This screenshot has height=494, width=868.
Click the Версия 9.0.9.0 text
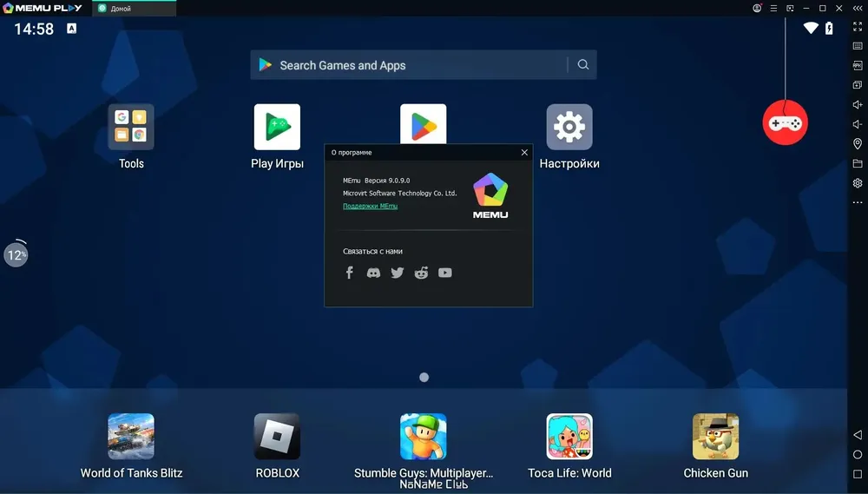387,181
